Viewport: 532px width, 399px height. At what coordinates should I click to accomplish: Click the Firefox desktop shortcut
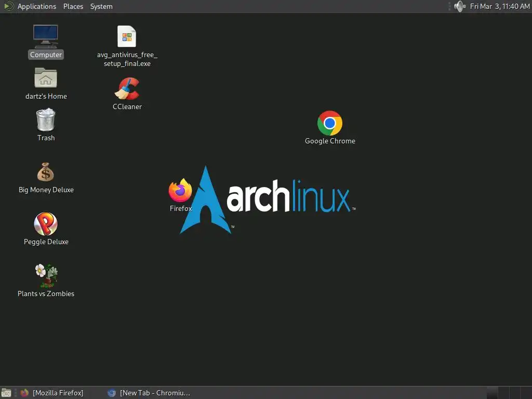[180, 190]
